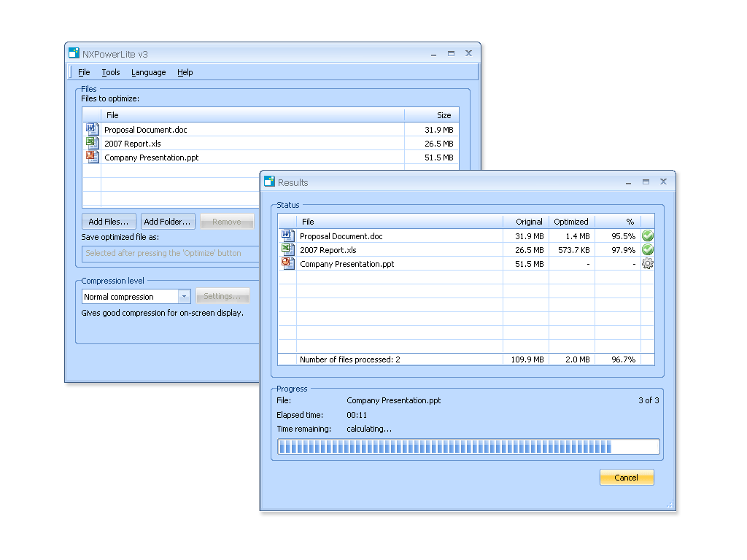Click the PowerPoint icon for Company Presentation.ppt in Files list
Viewport: 747px width, 560px height.
[92, 157]
